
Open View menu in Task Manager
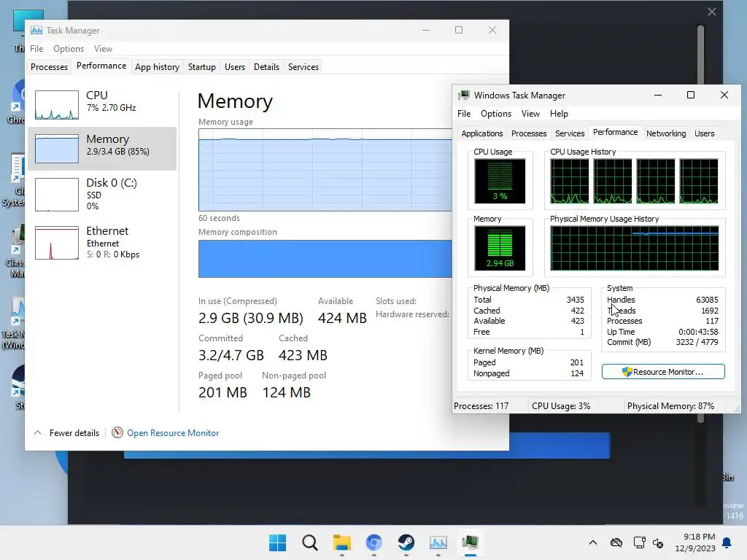[x=103, y=49]
